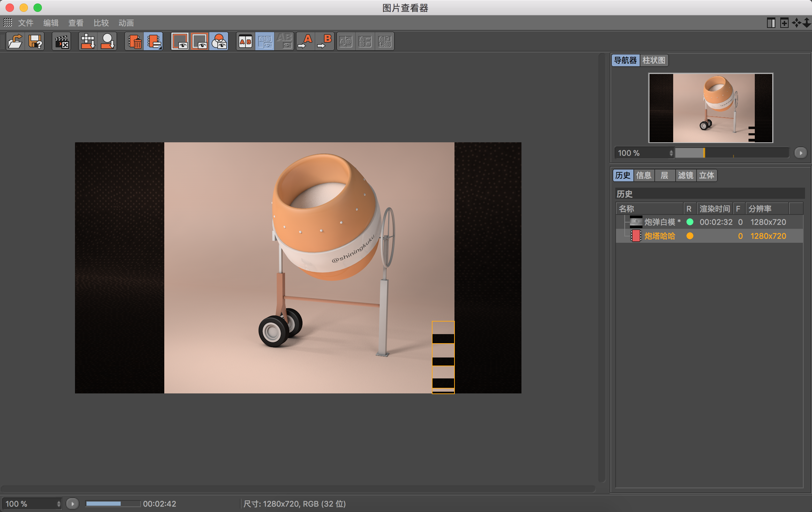Viewport: 812px width, 512px height.
Task: Toggle the highlighted AB eye icon
Action: tap(265, 42)
